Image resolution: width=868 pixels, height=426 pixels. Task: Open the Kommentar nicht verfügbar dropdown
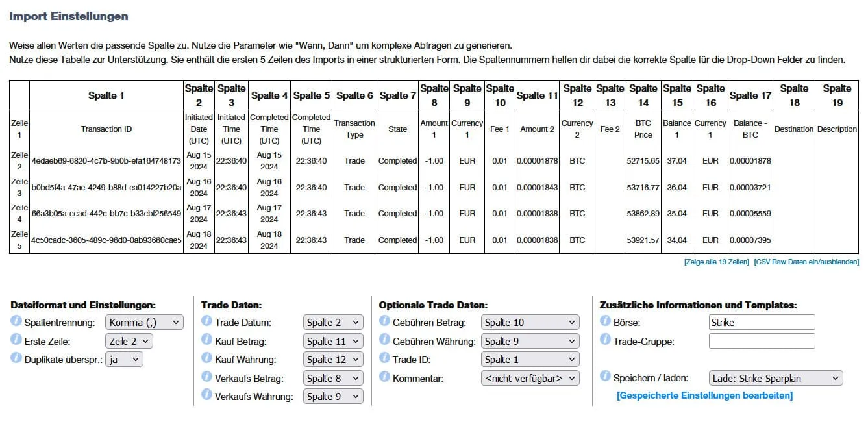pos(529,378)
